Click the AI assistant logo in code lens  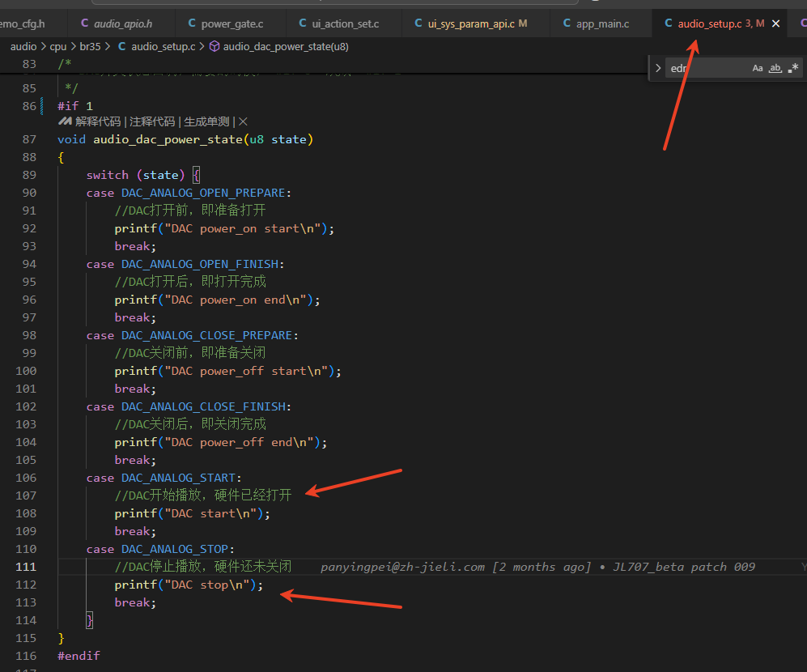tap(65, 121)
